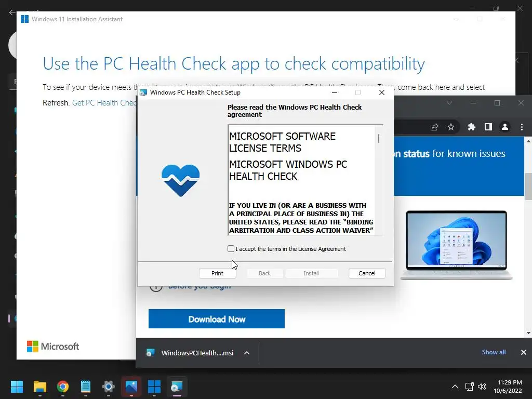Click the browser vertical scrollbar thumb
This screenshot has width=532, height=399.
tap(528, 187)
